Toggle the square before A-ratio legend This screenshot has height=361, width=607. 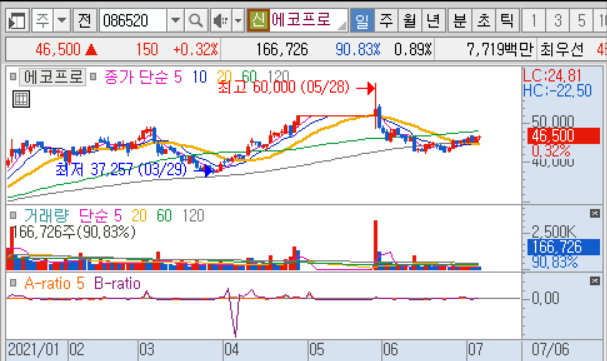point(13,283)
